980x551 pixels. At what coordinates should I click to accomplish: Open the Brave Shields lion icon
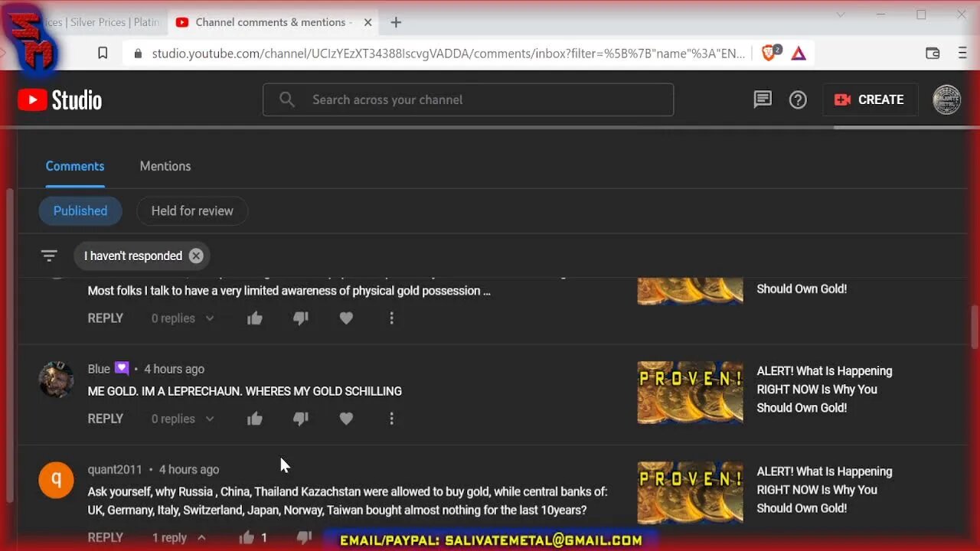(770, 53)
